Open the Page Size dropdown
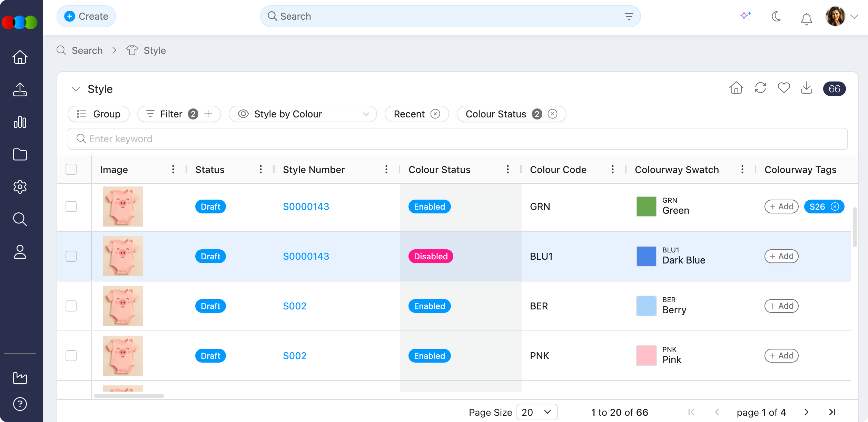The image size is (868, 422). point(536,412)
